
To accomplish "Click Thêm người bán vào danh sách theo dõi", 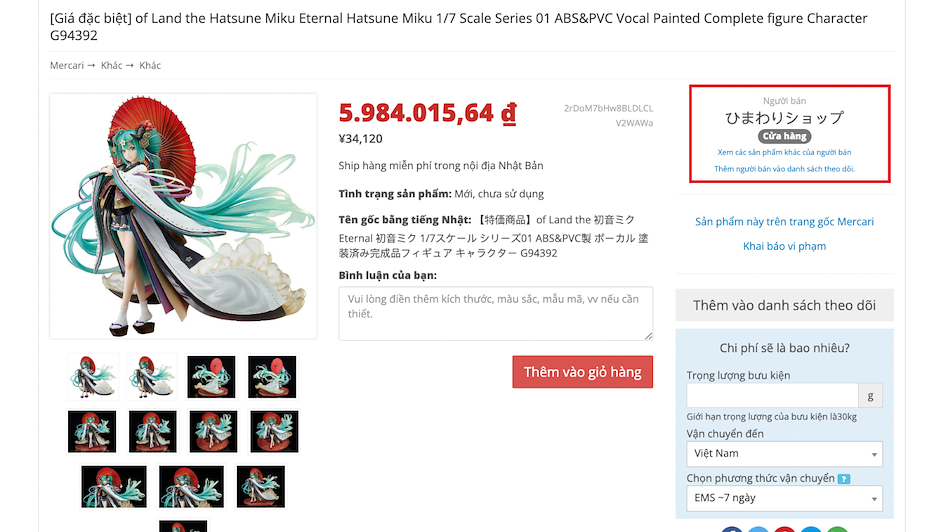I will point(784,169).
